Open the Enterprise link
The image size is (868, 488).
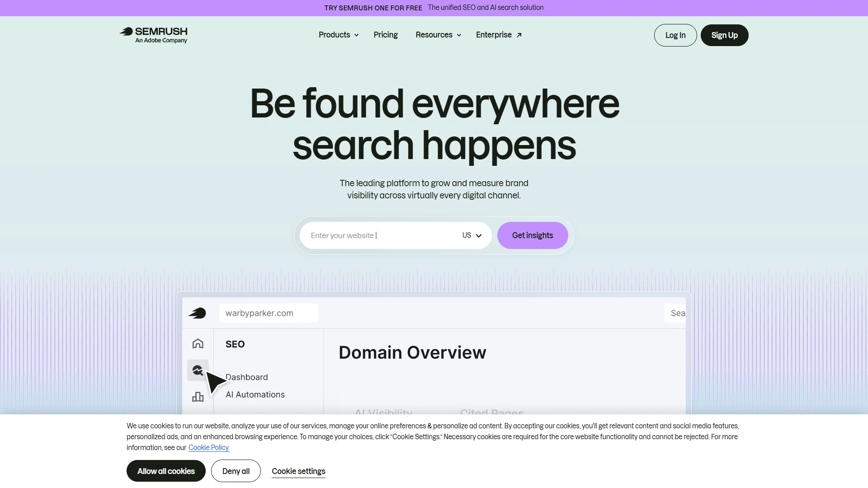click(499, 35)
